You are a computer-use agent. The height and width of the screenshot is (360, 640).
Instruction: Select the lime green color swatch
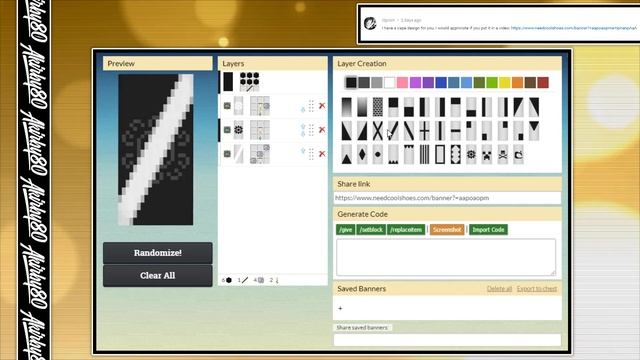492,82
